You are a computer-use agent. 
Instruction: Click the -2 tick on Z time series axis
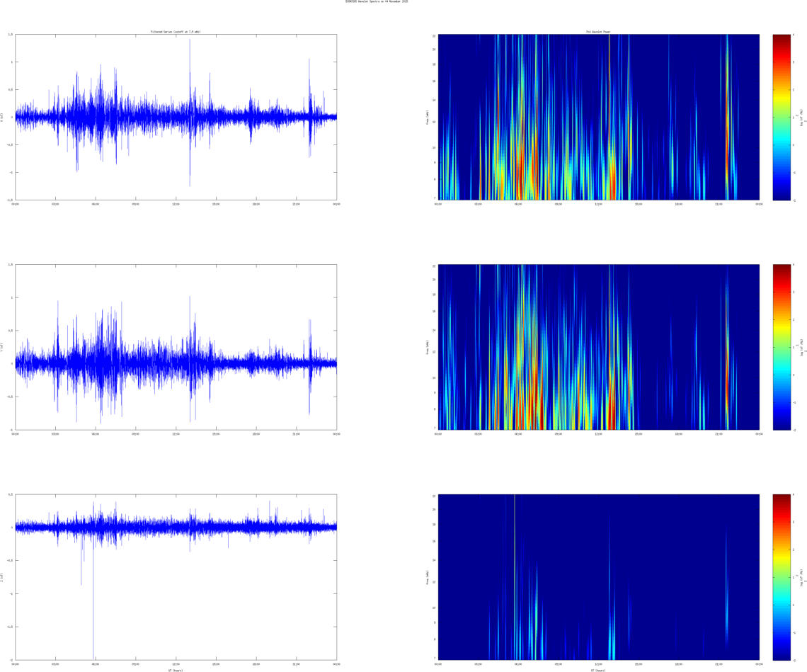[x=11, y=660]
